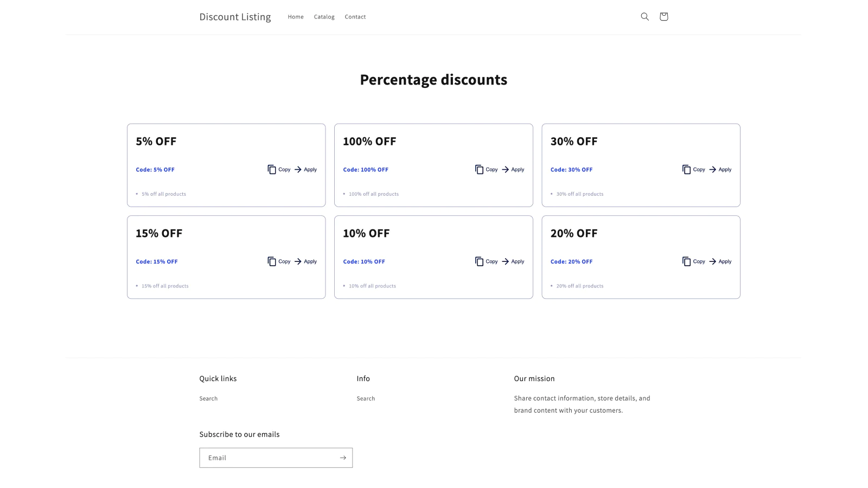Click copy icon on 15% OFF card
The height and width of the screenshot is (488, 868).
coord(272,261)
